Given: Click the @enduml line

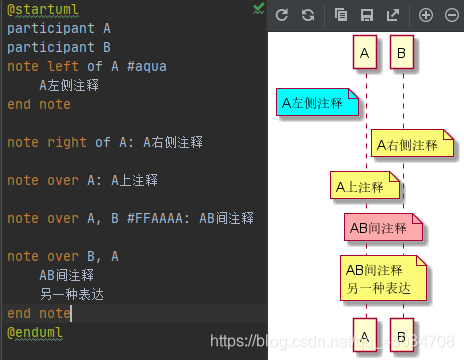Looking at the screenshot, I should tap(35, 333).
